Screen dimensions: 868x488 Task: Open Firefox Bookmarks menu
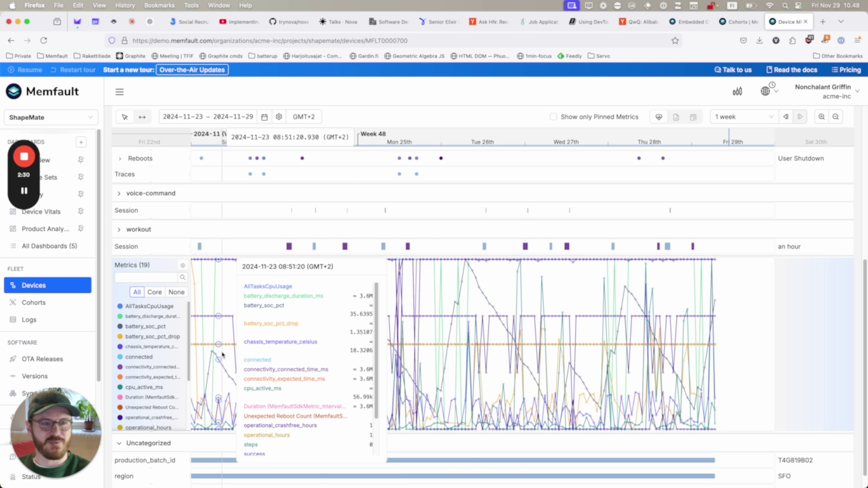(x=159, y=5)
